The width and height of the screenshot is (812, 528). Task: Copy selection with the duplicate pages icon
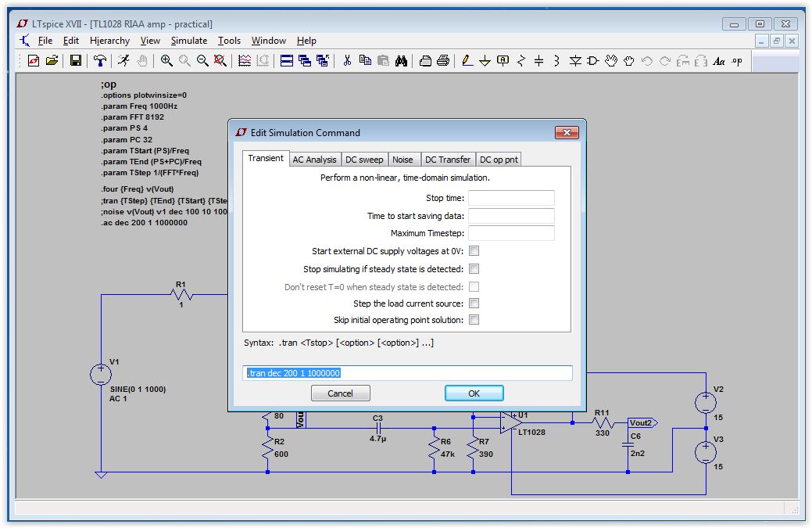pos(365,61)
